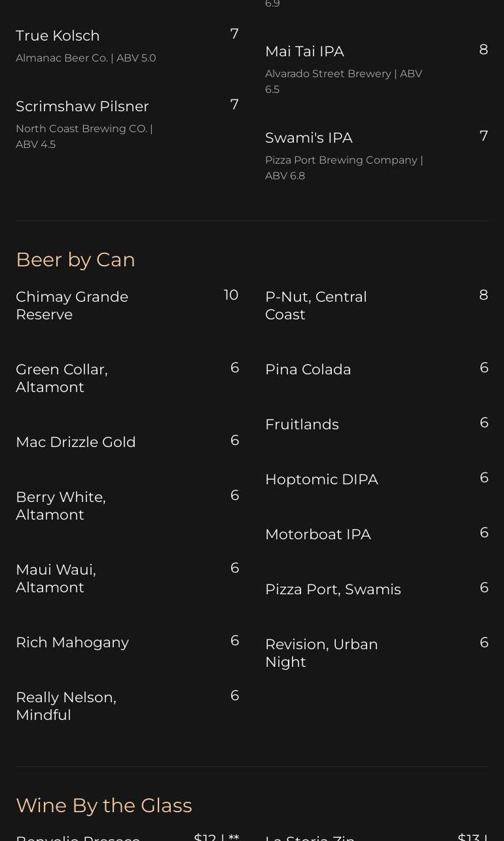Select Motorboat IPA from cans
This screenshot has width=504, height=841.
click(x=318, y=535)
